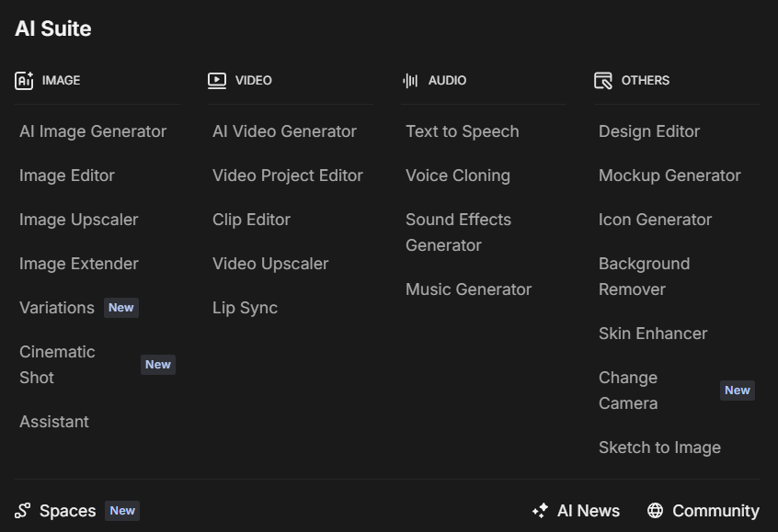Click the Image category AI icon
This screenshot has height=532, width=778.
click(x=24, y=80)
